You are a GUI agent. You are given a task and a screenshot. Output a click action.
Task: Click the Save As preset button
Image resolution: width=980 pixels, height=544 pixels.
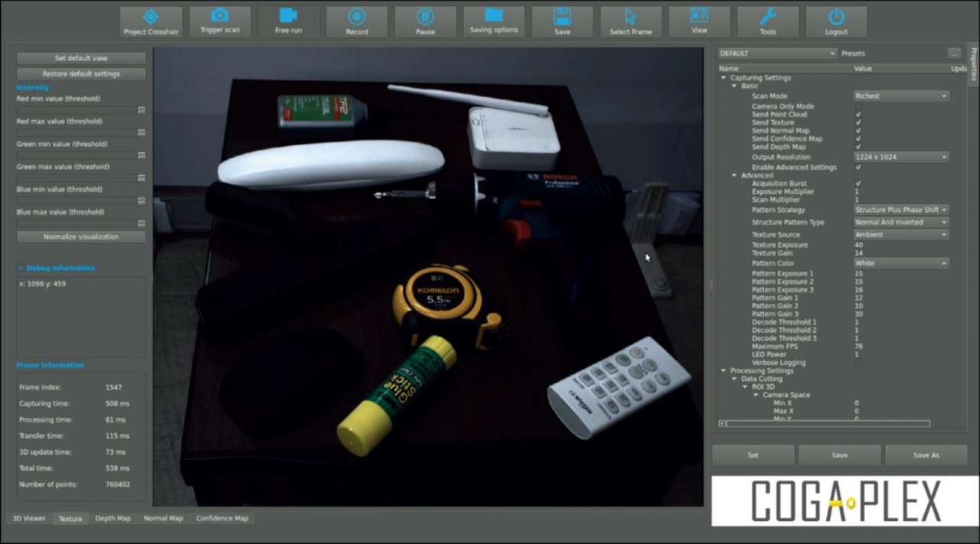coord(926,455)
